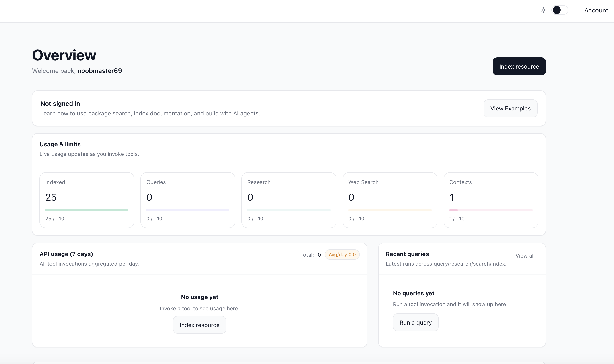Click the Overview page heading
Viewport: 614px width, 364px height.
(x=64, y=55)
